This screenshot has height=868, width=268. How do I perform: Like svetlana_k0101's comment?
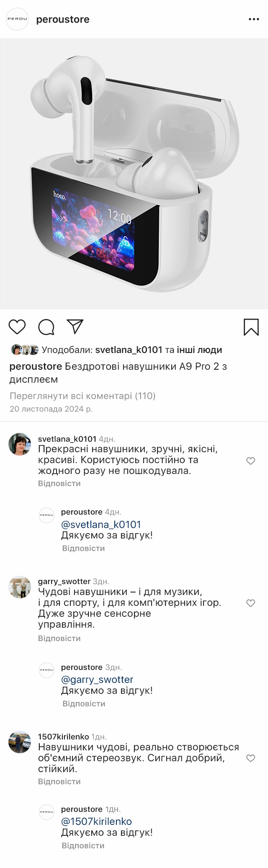point(250,461)
